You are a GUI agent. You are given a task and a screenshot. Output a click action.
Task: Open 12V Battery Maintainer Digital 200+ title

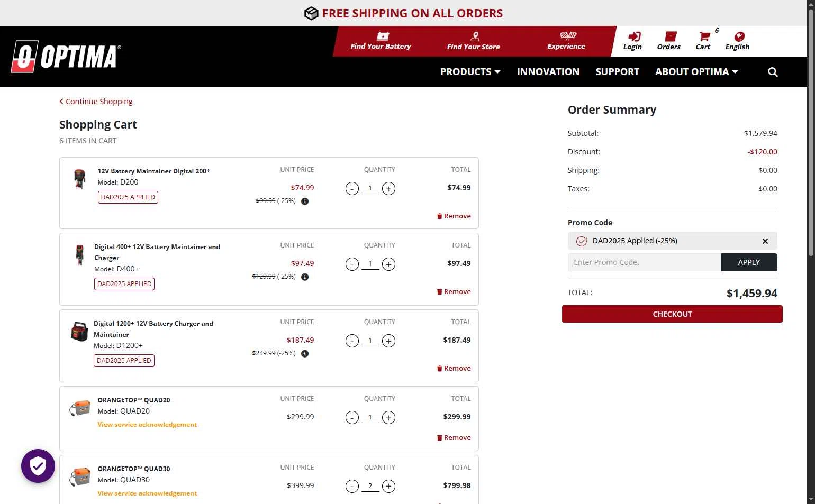click(x=153, y=171)
